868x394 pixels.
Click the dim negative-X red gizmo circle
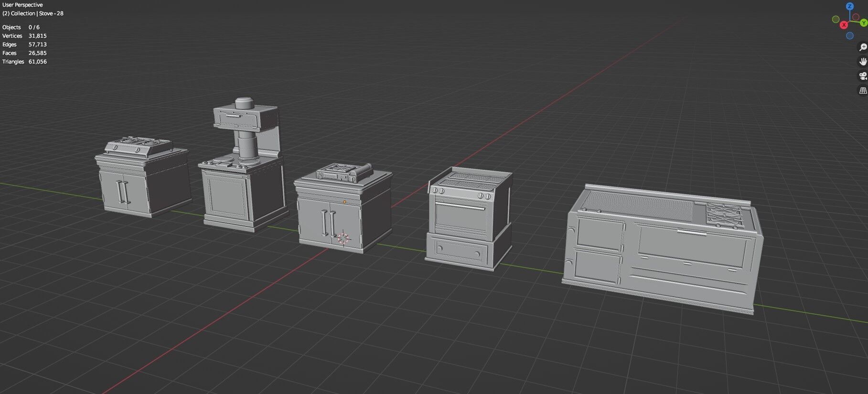856,17
